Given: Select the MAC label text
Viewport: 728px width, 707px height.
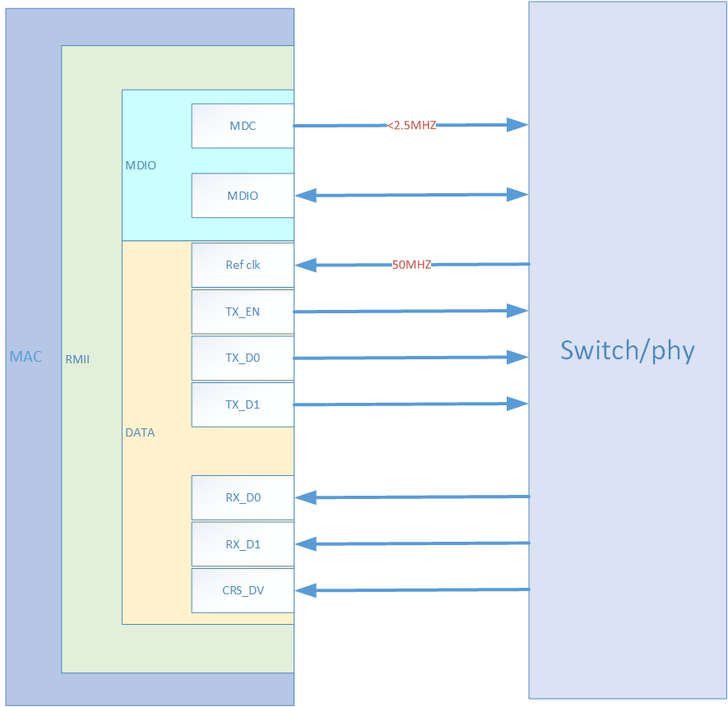Looking at the screenshot, I should point(26,357).
